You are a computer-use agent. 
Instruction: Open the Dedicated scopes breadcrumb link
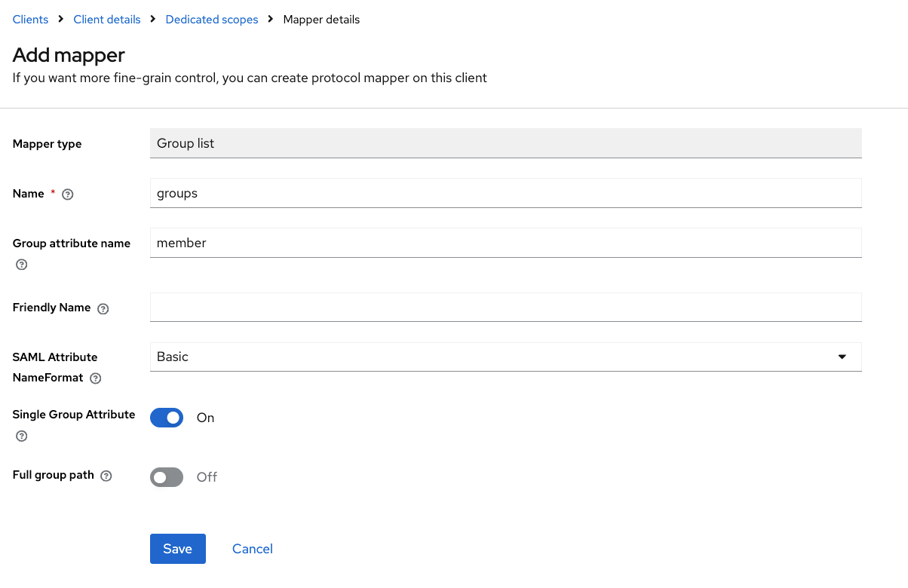click(x=212, y=20)
